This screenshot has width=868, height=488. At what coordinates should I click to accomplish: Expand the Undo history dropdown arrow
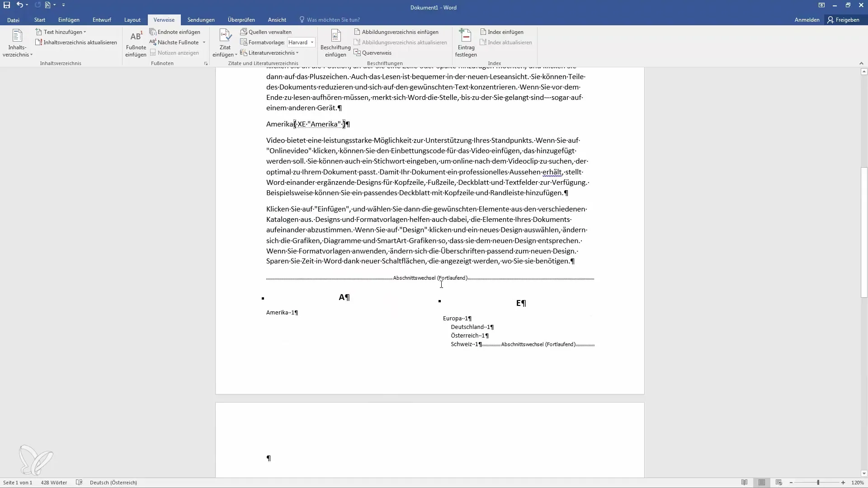pos(27,5)
